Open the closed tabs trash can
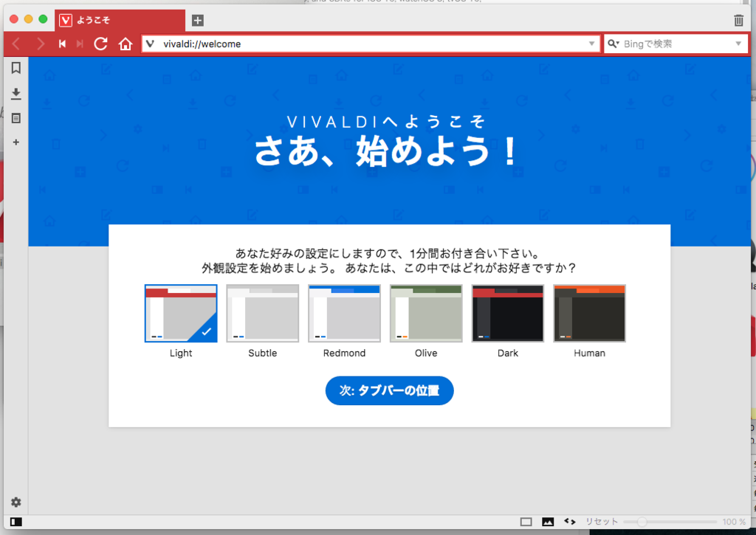 (x=738, y=20)
